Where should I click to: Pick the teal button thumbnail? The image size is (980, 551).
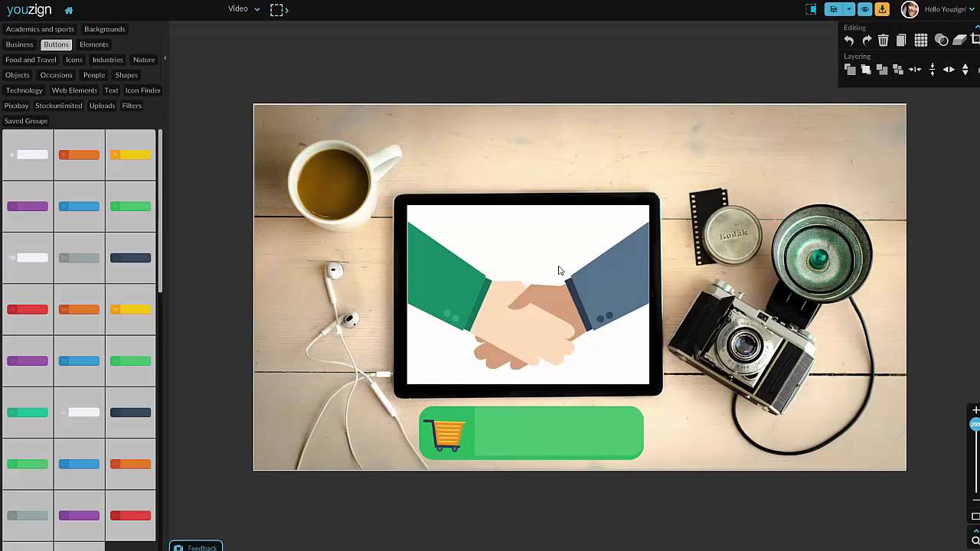point(28,412)
